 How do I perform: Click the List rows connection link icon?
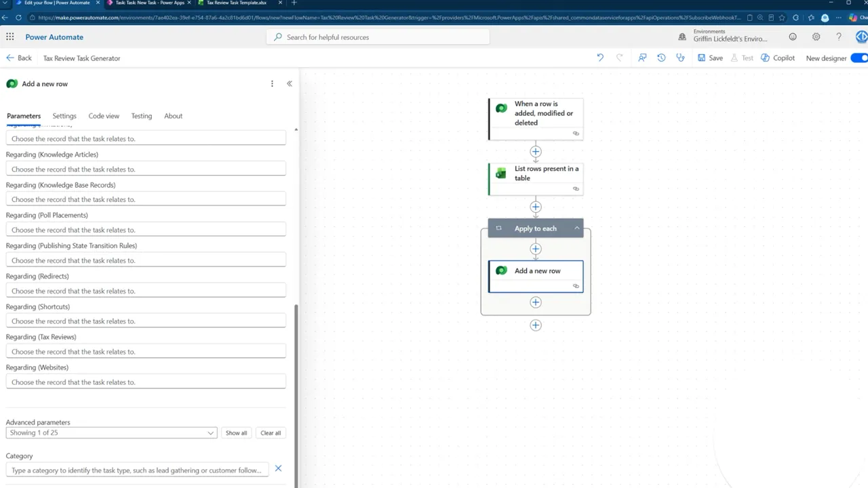pyautogui.click(x=576, y=188)
